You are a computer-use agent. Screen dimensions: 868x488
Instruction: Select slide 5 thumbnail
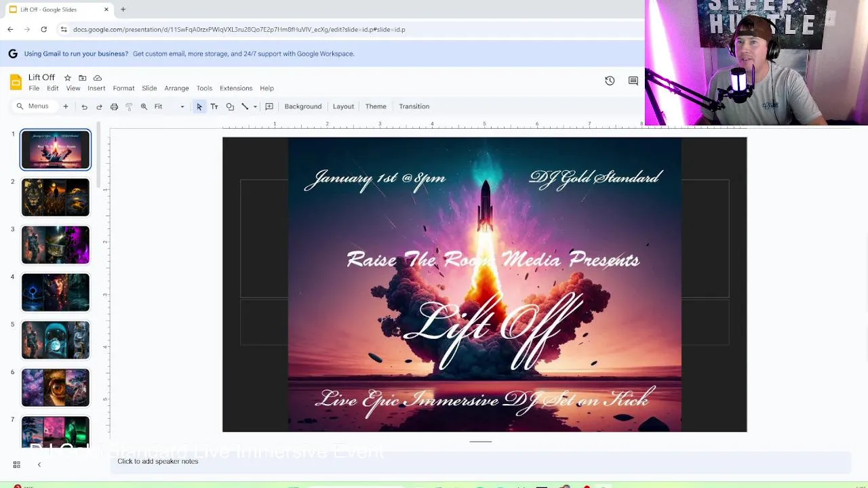coord(56,340)
